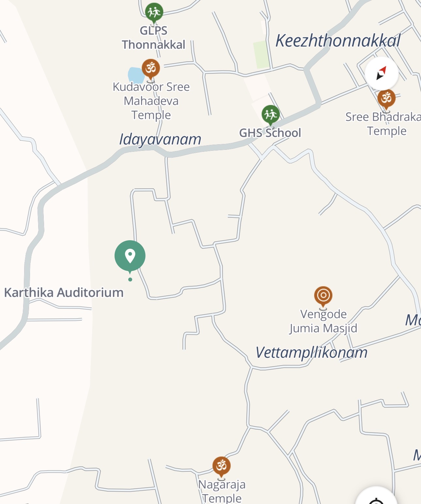The image size is (421, 504).
Task: Click the Kudavoor Sree Mahadeva Temple label
Action: pos(151,101)
